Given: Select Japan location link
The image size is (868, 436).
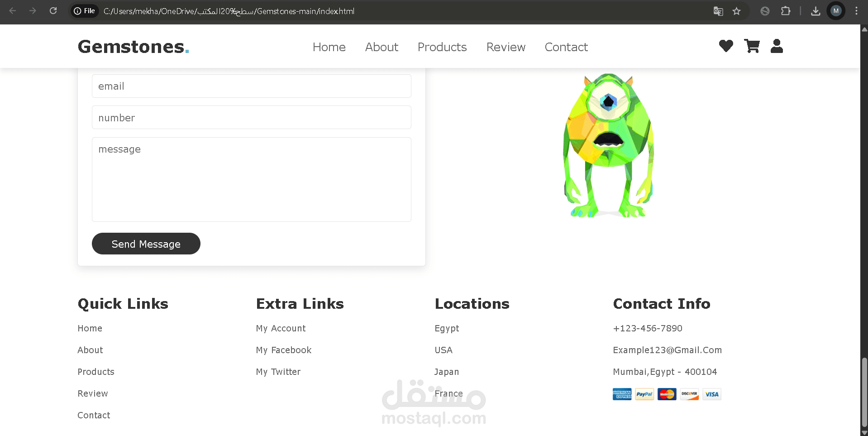Looking at the screenshot, I should [447, 372].
